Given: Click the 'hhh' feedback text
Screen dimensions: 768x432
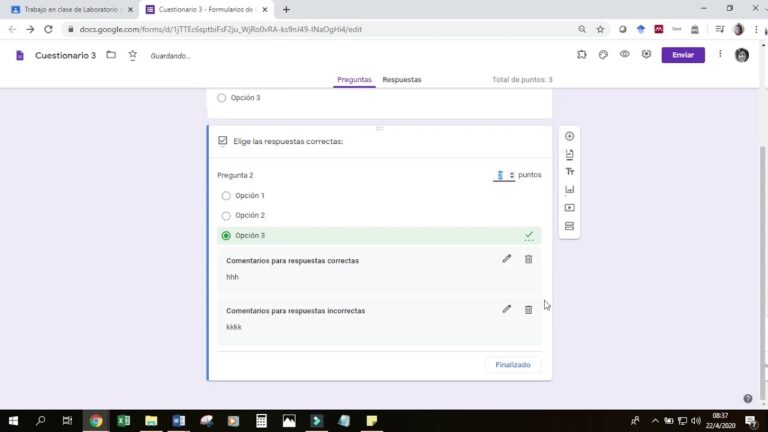Looking at the screenshot, I should (x=232, y=277).
